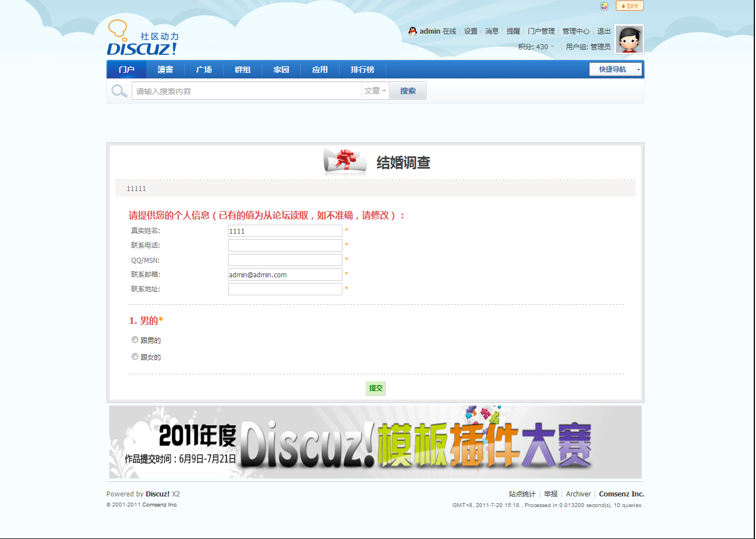This screenshot has height=539, width=756.
Task: Focus the QQ/MSN input field
Action: [285, 260]
